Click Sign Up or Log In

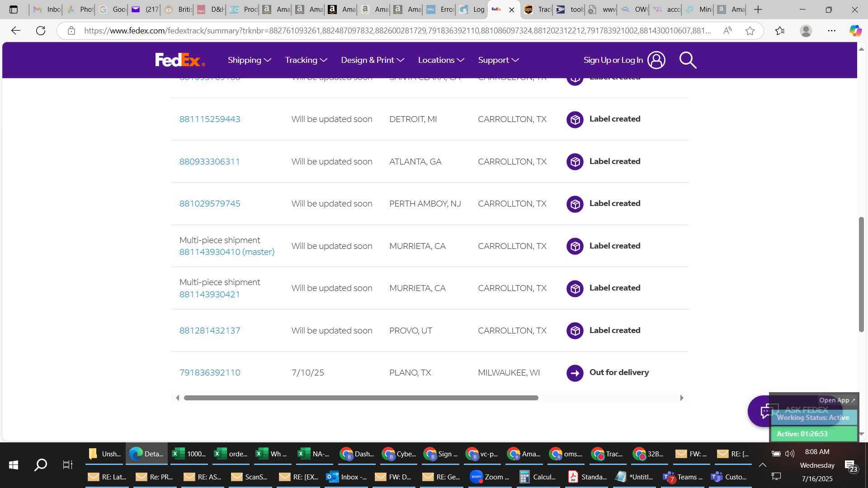click(613, 60)
